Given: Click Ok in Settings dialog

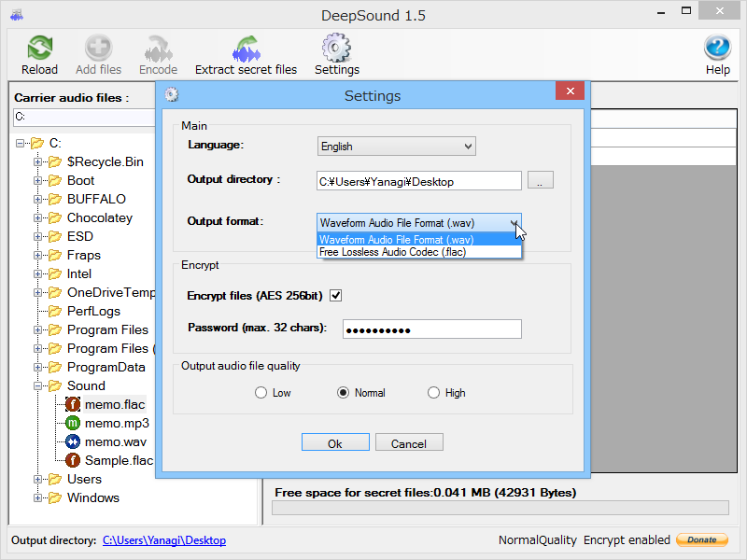Looking at the screenshot, I should pyautogui.click(x=335, y=442).
